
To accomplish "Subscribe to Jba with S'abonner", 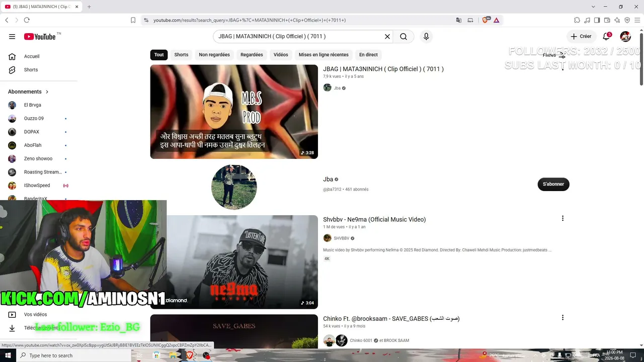I will (x=553, y=184).
